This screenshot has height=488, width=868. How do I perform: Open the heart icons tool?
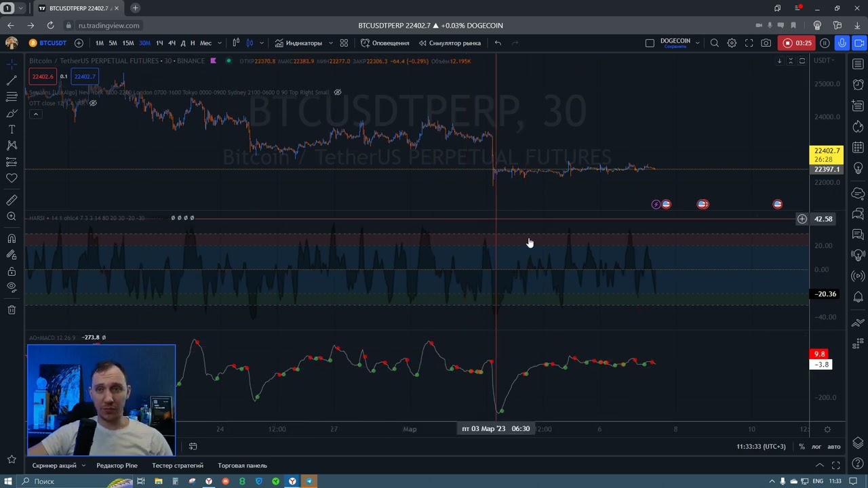(x=12, y=178)
